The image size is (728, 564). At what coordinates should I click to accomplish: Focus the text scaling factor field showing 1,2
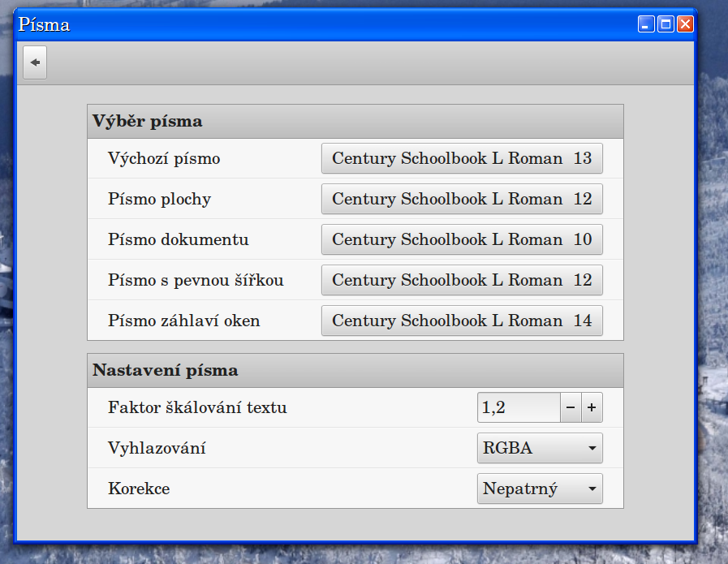[518, 408]
